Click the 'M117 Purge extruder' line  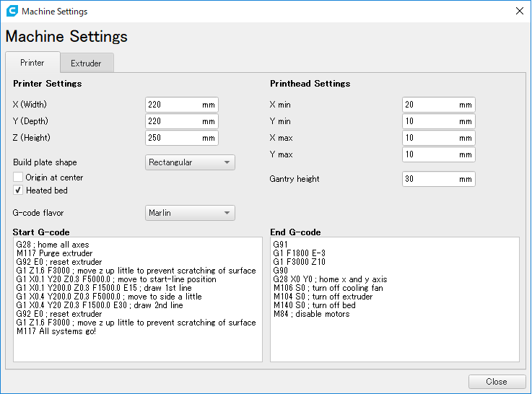54,253
